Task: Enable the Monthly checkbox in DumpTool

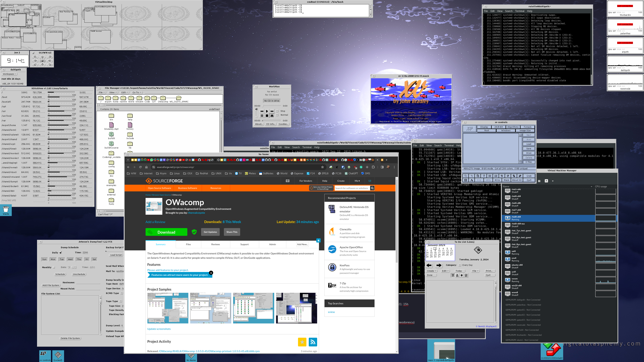Action: click(54, 267)
